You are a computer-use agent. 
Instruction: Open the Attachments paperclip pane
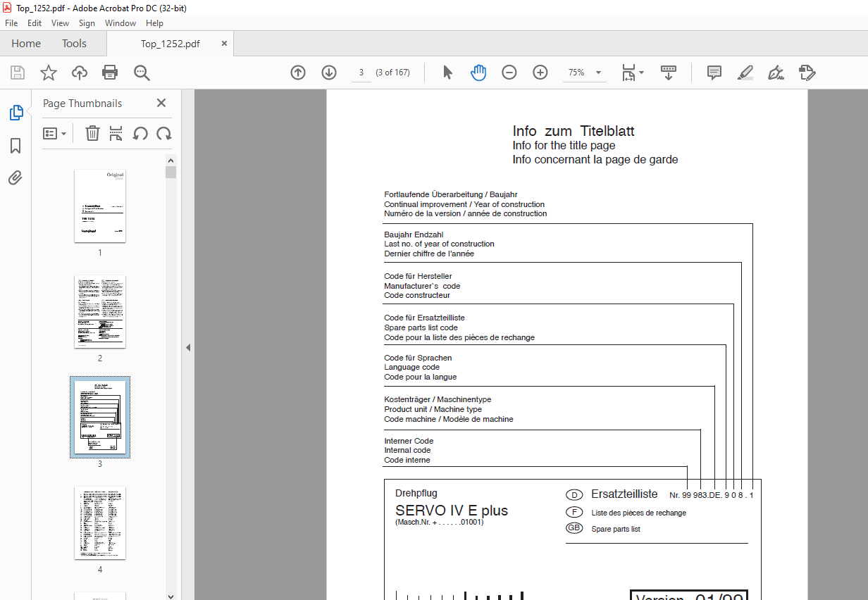pos(15,177)
